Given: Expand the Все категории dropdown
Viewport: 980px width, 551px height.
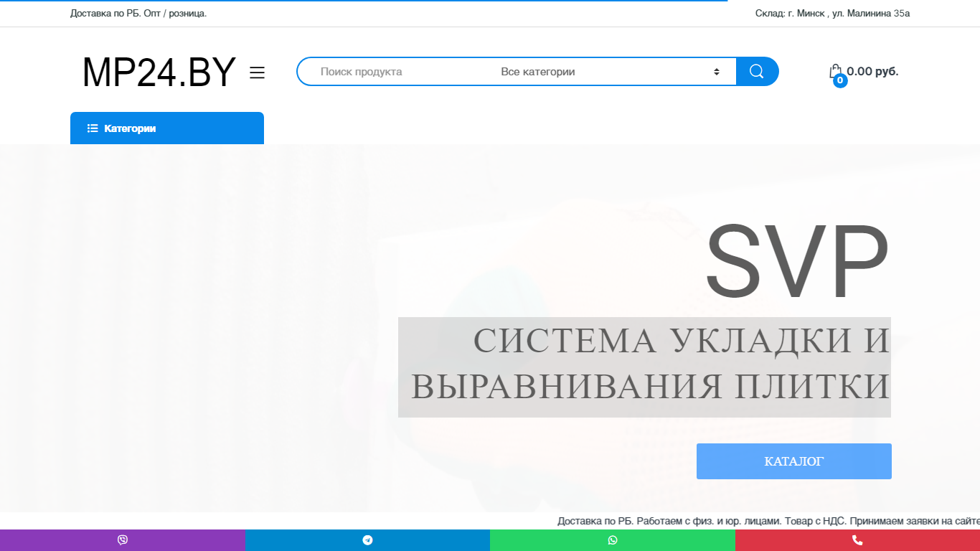Looking at the screenshot, I should (611, 72).
